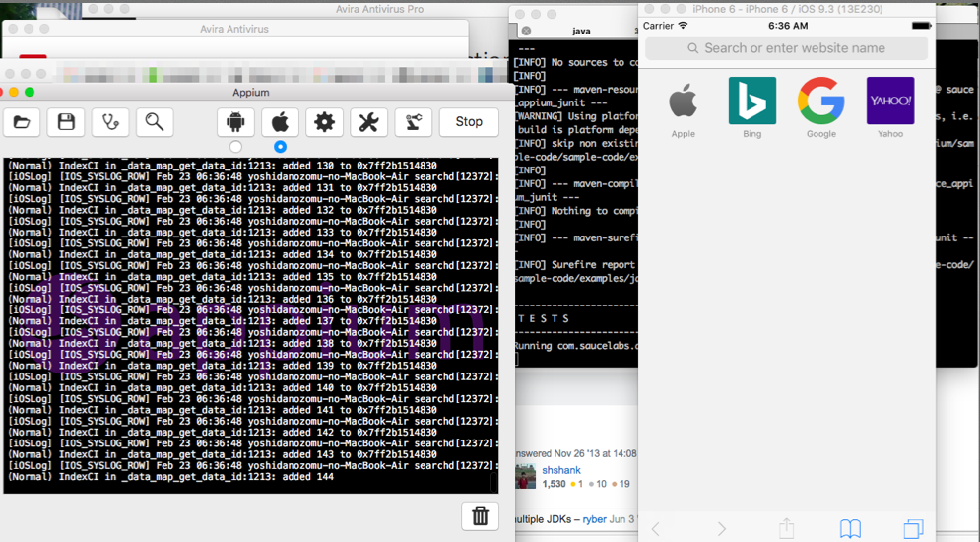The image size is (980, 542).
Task: Click the 'added 144' log line in Appium
Action: click(171, 477)
